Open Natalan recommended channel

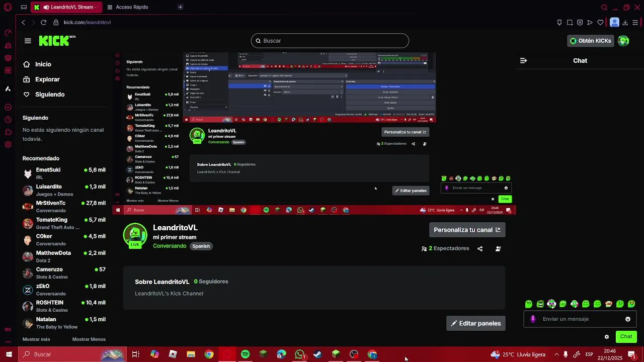(64, 323)
